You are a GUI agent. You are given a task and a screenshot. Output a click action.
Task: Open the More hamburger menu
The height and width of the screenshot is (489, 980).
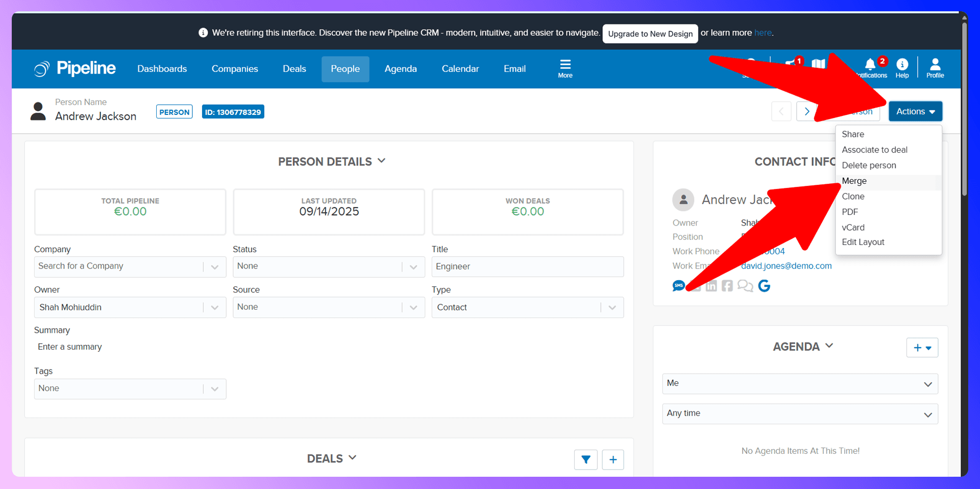[x=565, y=68]
